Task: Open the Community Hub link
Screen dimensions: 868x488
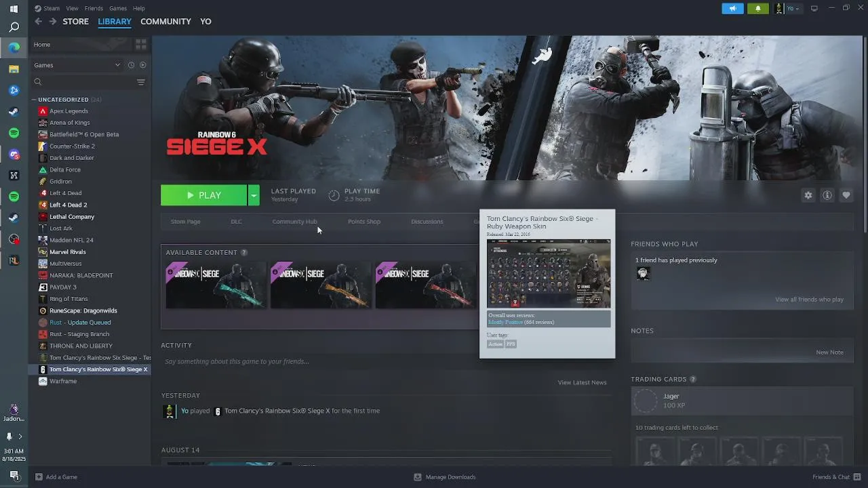Action: (x=294, y=222)
